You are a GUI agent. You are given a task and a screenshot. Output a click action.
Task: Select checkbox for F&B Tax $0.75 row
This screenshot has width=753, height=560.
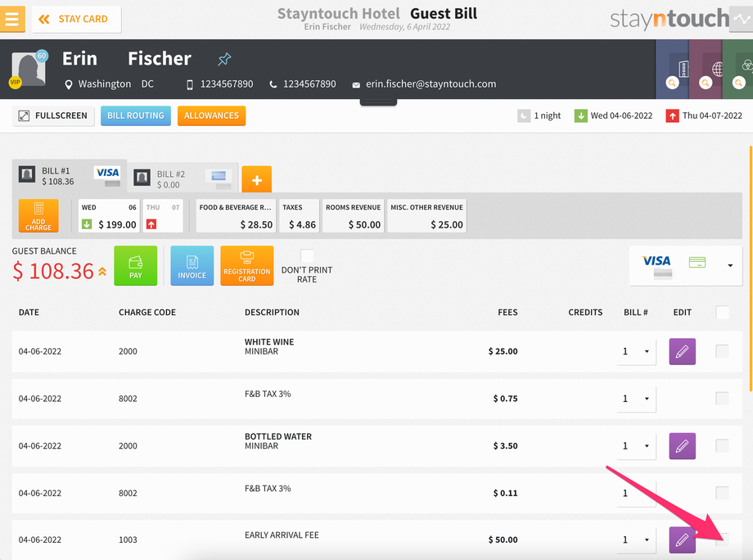(x=722, y=398)
